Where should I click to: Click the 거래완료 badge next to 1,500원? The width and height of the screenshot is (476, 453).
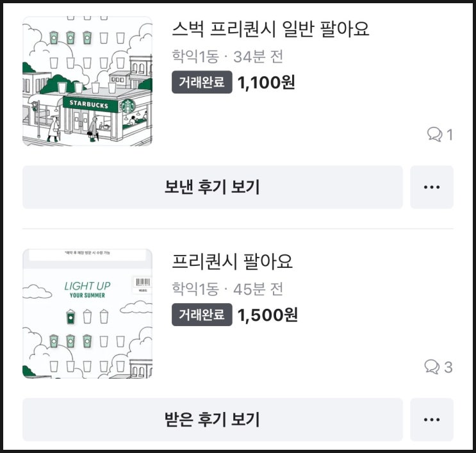(x=202, y=315)
